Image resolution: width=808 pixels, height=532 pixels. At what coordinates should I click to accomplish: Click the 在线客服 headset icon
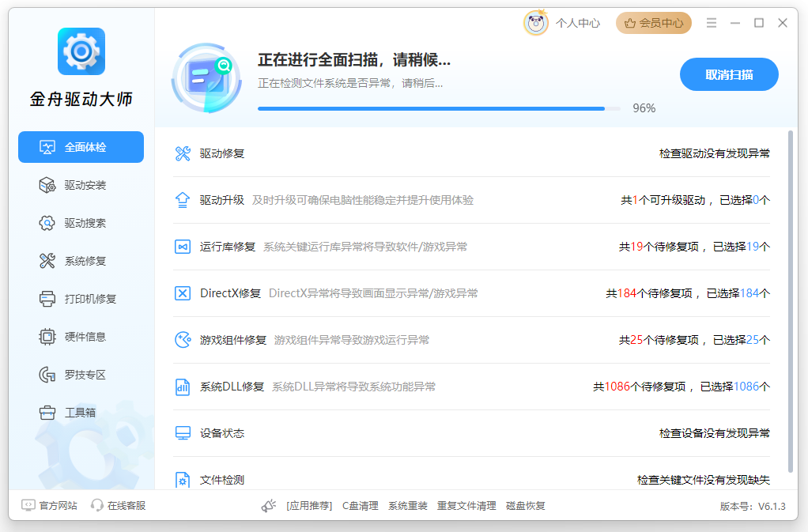click(x=96, y=505)
